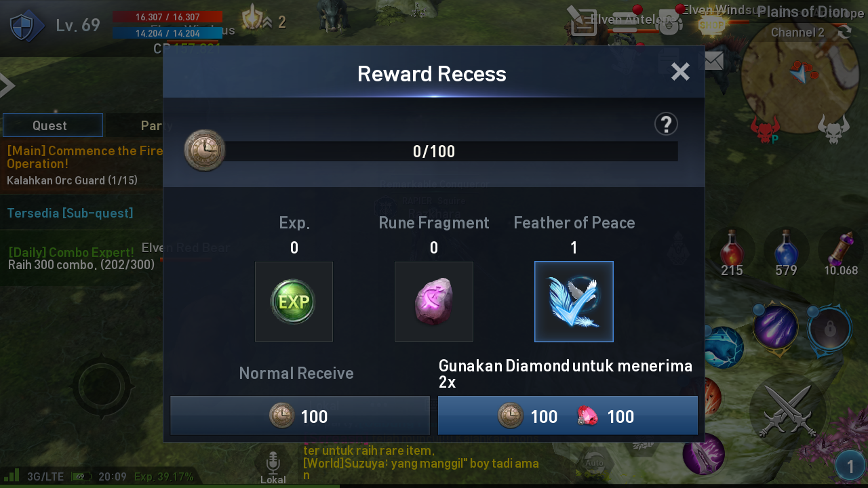Click the 0/100 recess progress bar

tap(434, 151)
